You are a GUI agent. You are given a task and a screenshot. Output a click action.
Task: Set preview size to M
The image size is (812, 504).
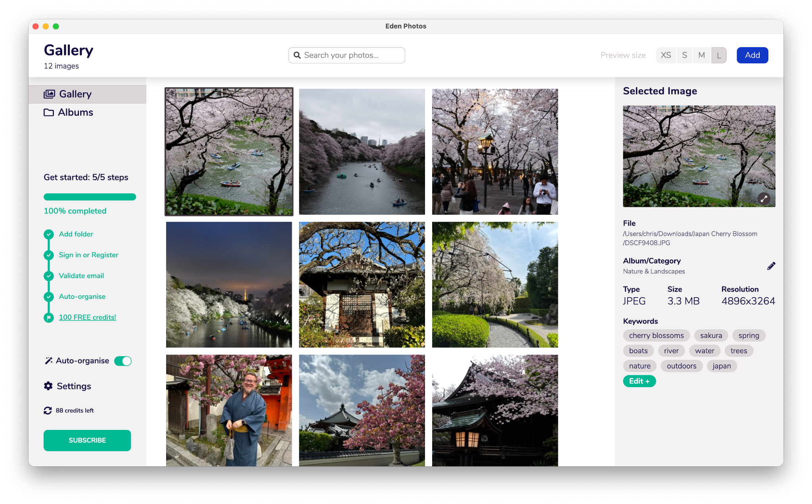click(701, 55)
